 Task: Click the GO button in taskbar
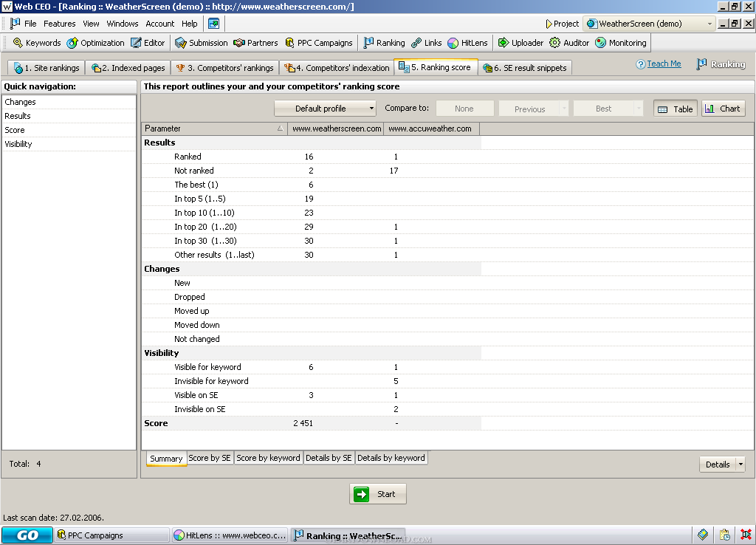coord(27,535)
